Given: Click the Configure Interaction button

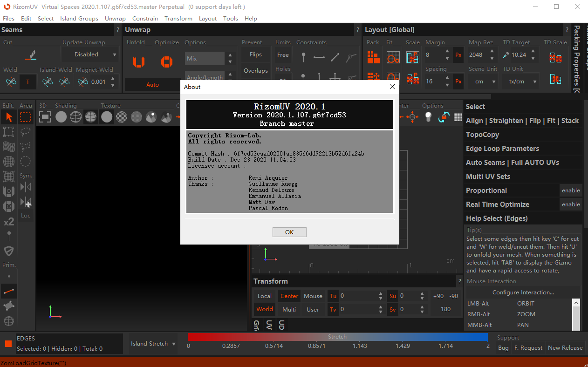Looking at the screenshot, I should pyautogui.click(x=523, y=292).
